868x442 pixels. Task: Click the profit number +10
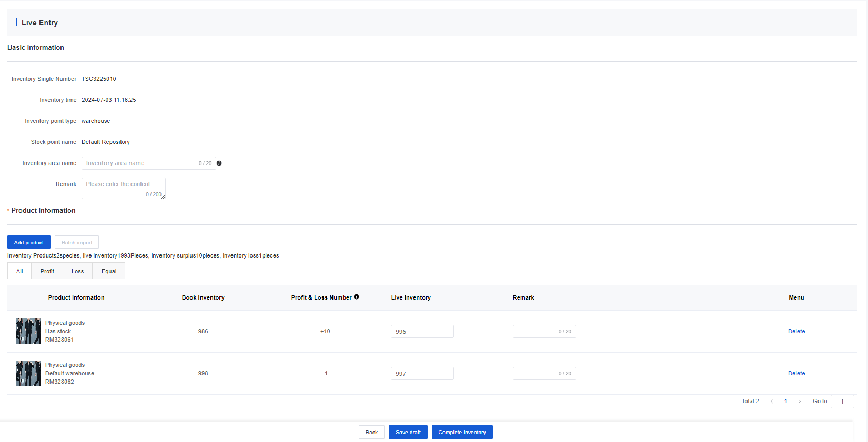point(325,331)
